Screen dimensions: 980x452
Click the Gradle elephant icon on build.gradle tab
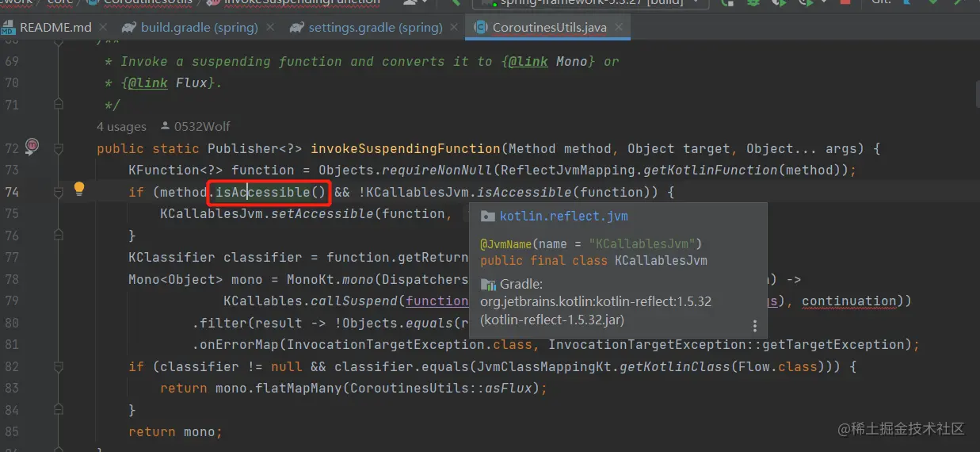[128, 27]
